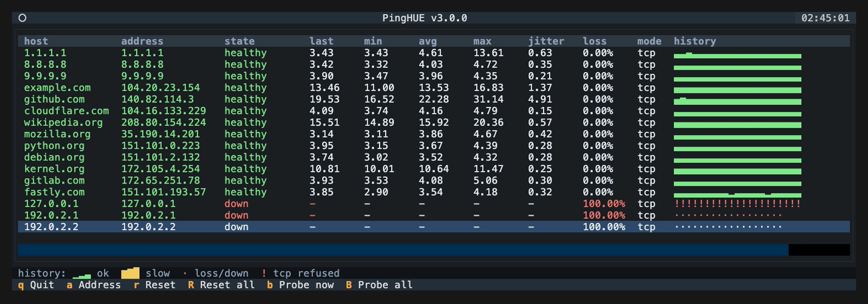The height and width of the screenshot is (304, 868).
Task: Select the 9.9.9.9 host name
Action: click(x=45, y=76)
